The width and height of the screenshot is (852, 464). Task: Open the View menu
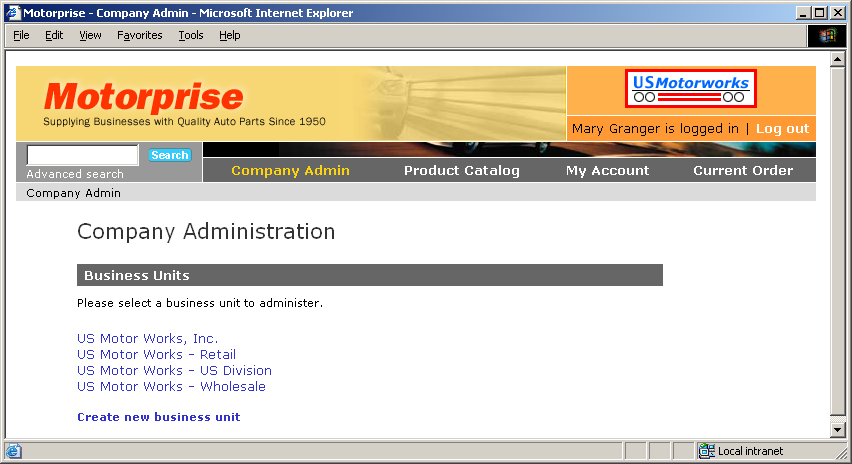pyautogui.click(x=90, y=35)
